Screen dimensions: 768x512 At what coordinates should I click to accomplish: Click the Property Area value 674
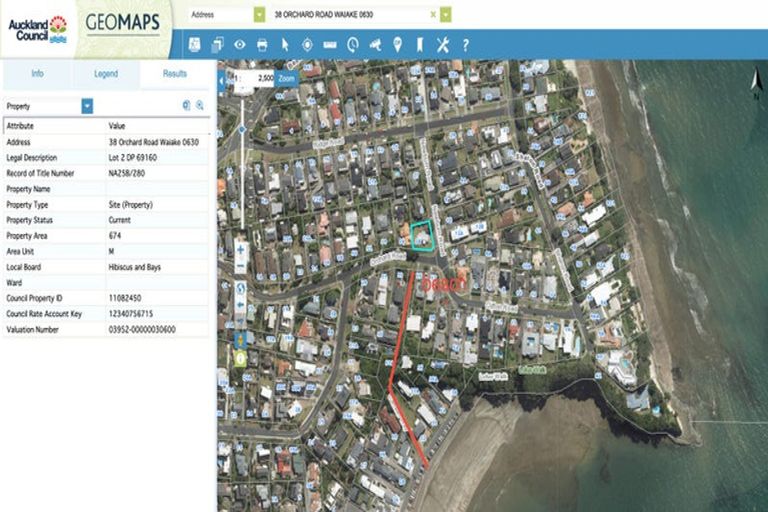point(115,236)
